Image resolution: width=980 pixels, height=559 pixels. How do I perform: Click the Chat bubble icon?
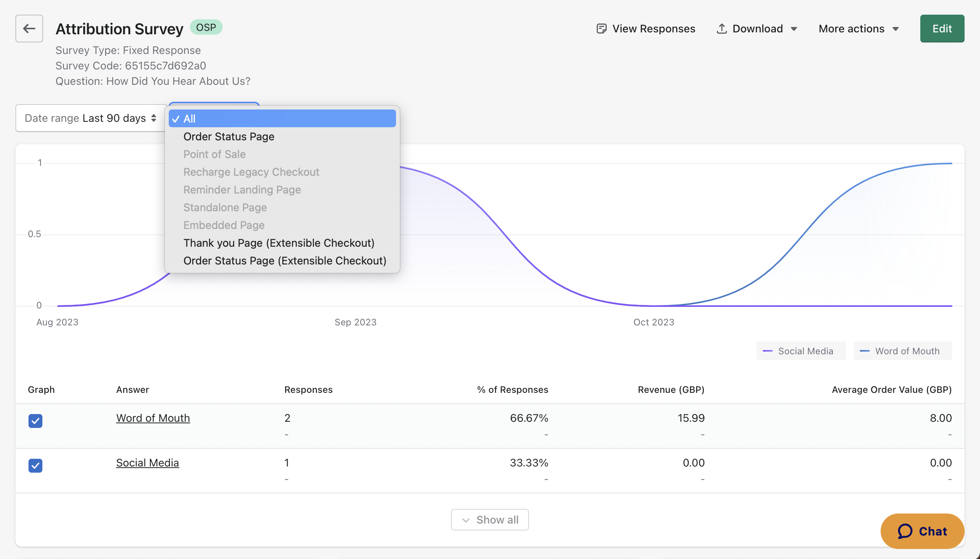[904, 531]
